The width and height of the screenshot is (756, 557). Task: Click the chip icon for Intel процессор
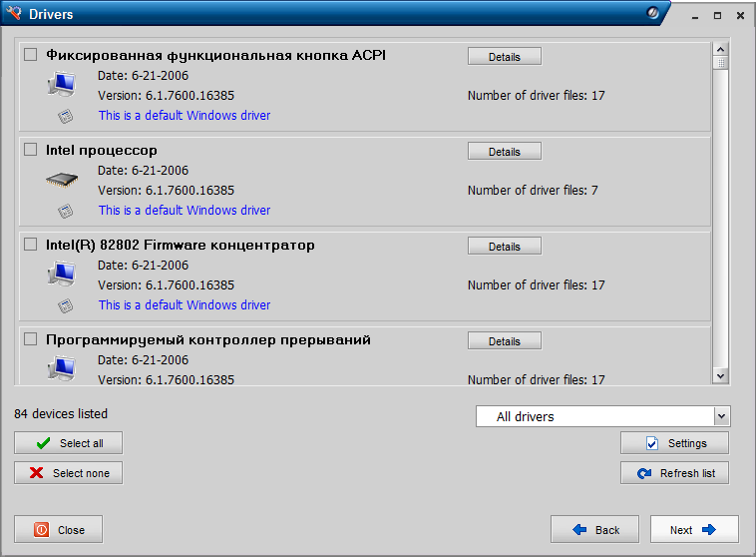point(62,180)
